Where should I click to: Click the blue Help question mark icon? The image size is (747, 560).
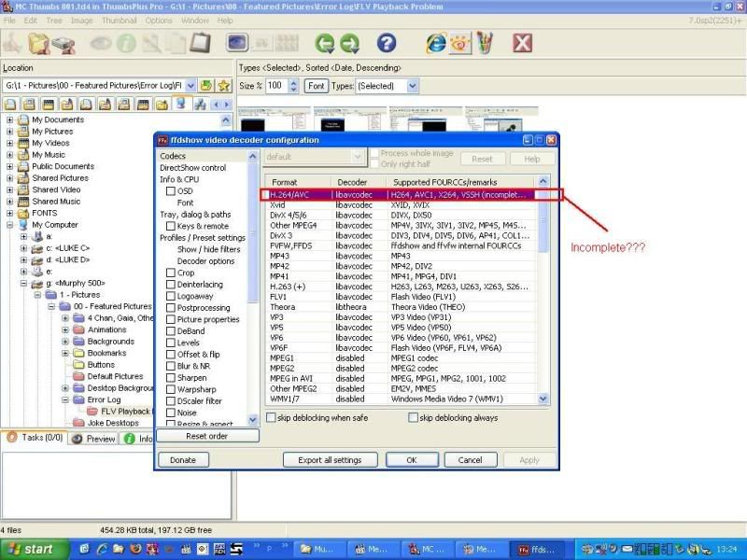(387, 43)
